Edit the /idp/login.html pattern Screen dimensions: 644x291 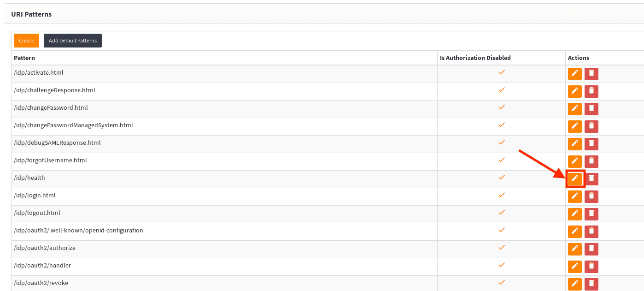tap(574, 196)
